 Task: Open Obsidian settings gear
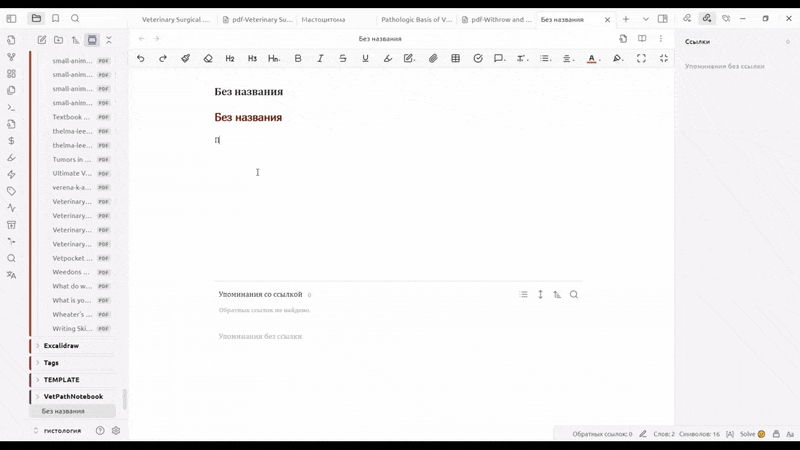coord(116,431)
